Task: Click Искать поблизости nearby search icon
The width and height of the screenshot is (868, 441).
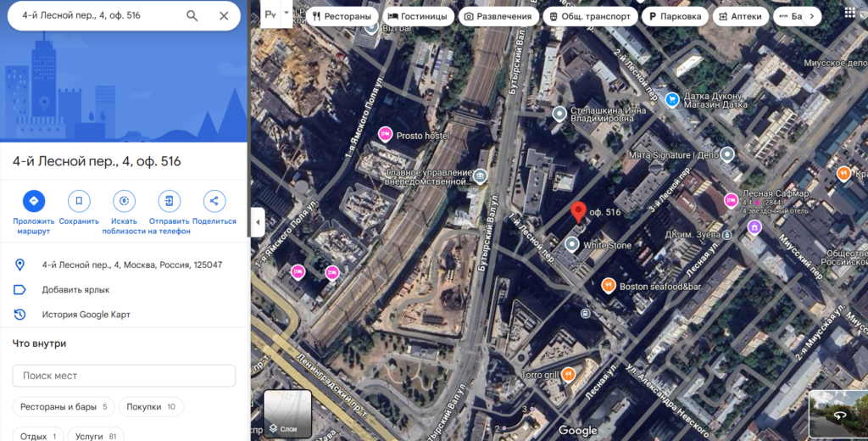Action: pos(124,201)
